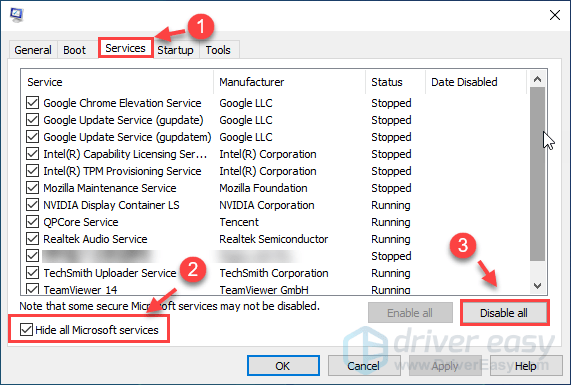Uncheck Intel(R) Capability Licensing Service

coord(32,154)
